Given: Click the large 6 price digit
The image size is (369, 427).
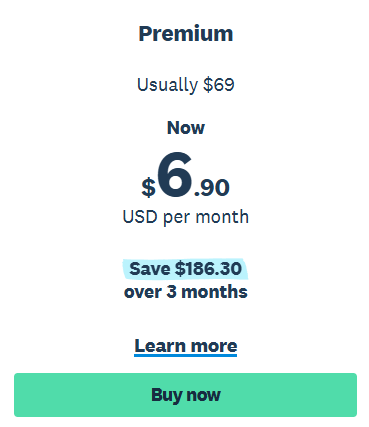Looking at the screenshot, I should pyautogui.click(x=175, y=175).
